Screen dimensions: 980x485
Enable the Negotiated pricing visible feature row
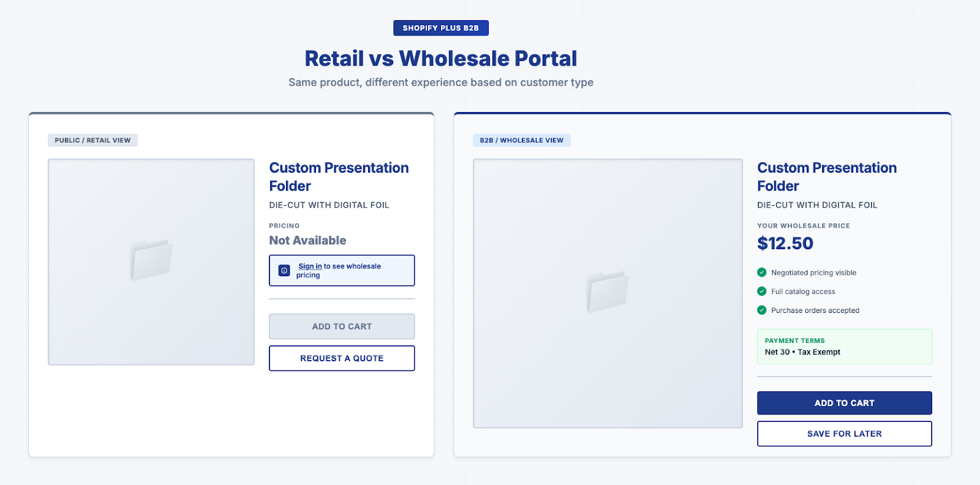pos(809,273)
